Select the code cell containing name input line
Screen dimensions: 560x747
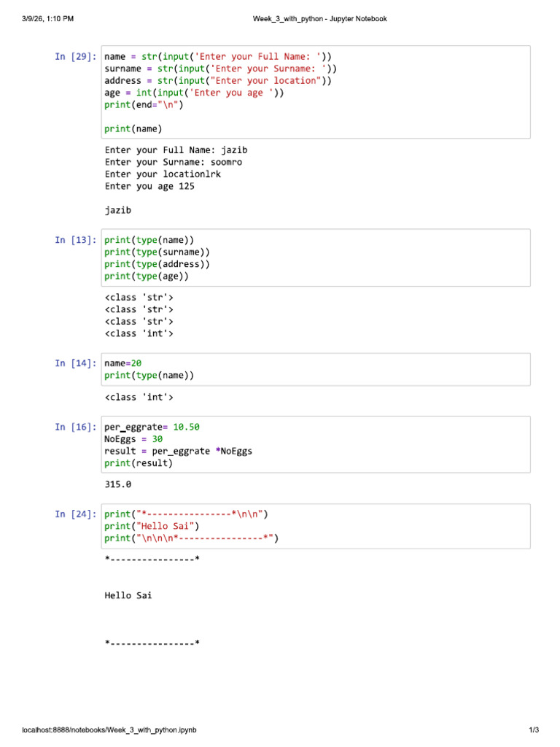click(x=316, y=93)
